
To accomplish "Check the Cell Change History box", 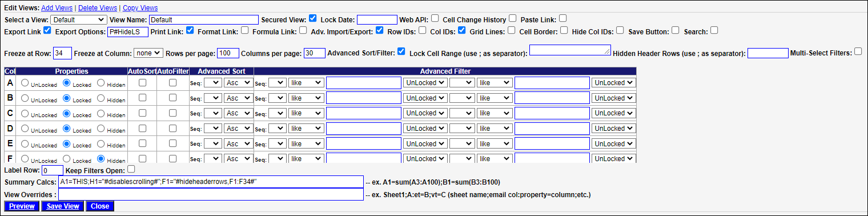I will point(512,19).
